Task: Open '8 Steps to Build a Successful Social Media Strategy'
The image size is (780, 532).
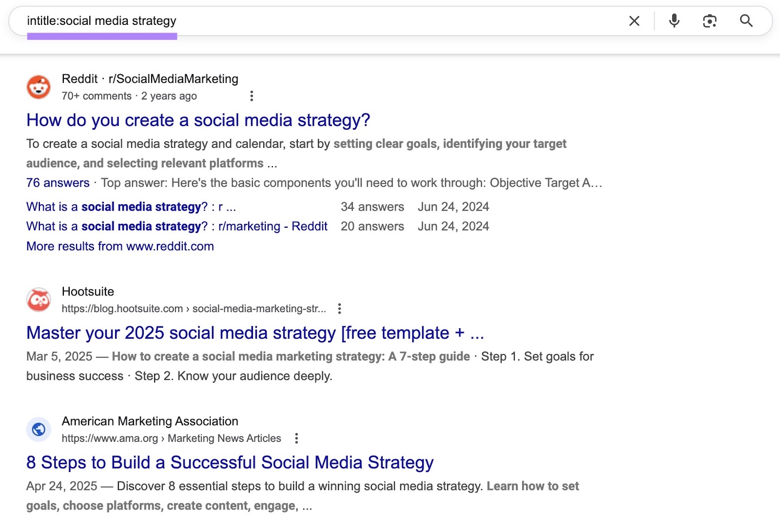Action: click(230, 463)
